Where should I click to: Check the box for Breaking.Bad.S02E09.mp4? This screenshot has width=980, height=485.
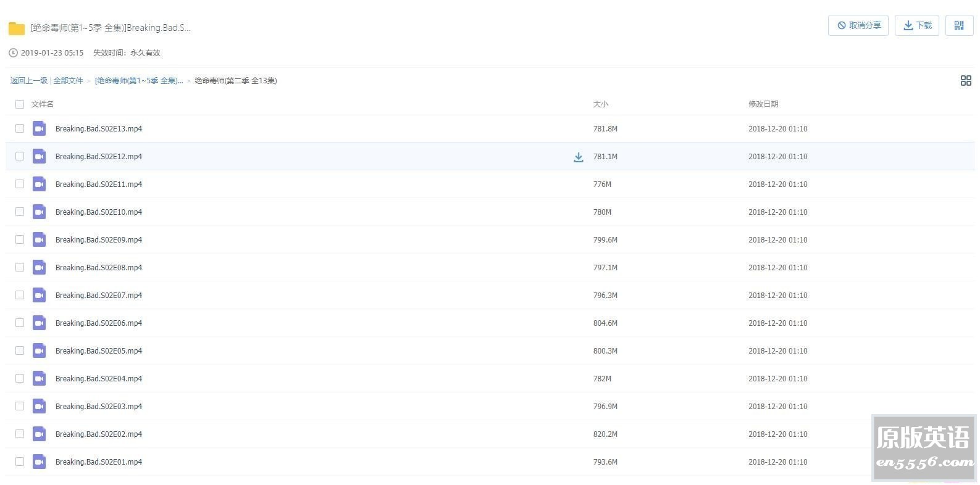tap(20, 239)
